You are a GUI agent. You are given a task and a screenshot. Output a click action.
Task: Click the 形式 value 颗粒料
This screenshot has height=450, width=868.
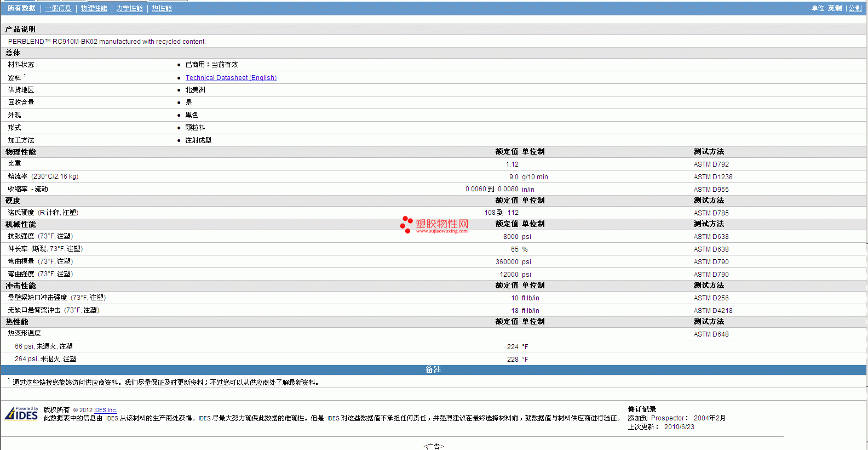[195, 128]
